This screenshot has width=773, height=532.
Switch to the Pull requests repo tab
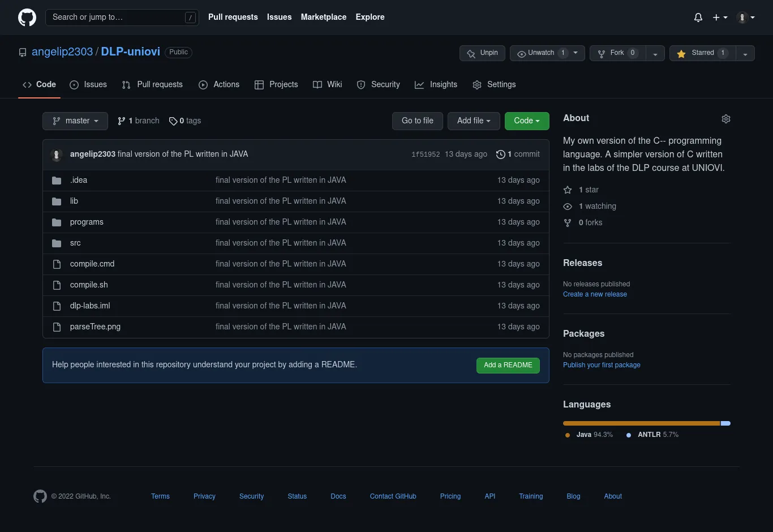coord(152,85)
